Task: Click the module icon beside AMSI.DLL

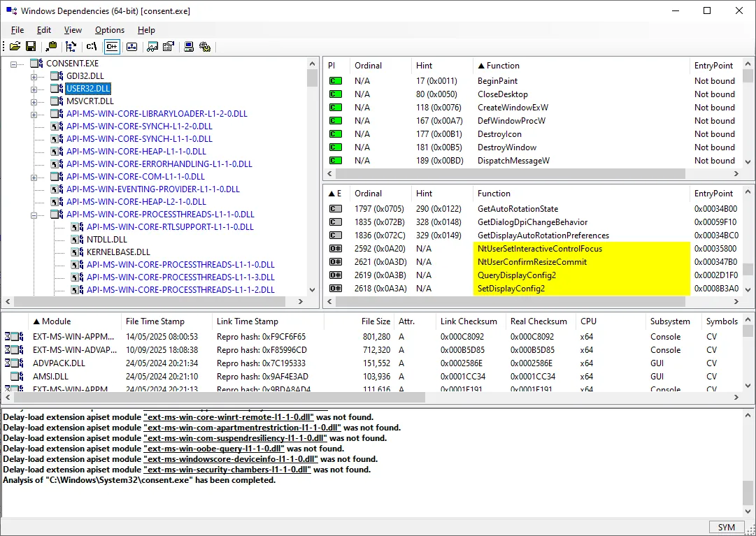Action: click(17, 377)
